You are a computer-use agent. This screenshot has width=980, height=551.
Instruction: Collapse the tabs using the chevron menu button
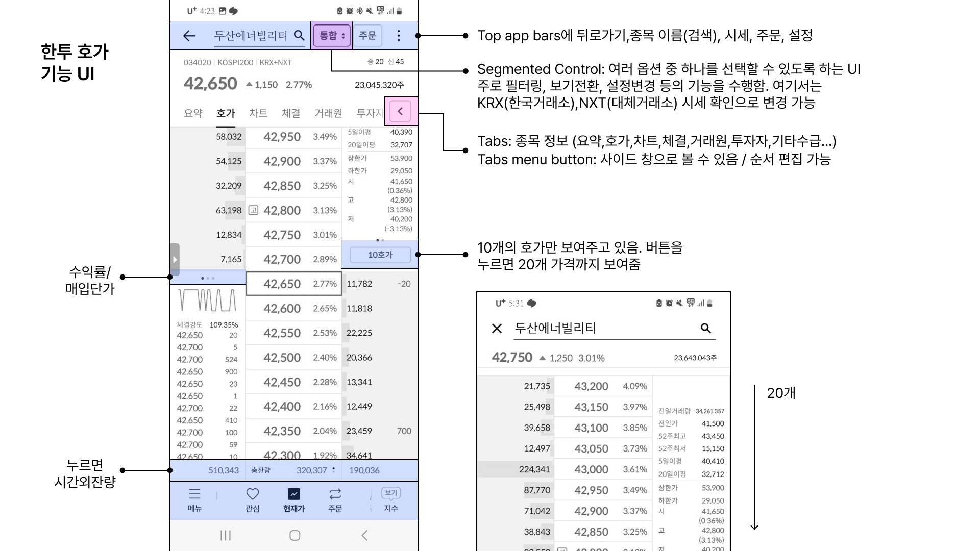click(401, 112)
